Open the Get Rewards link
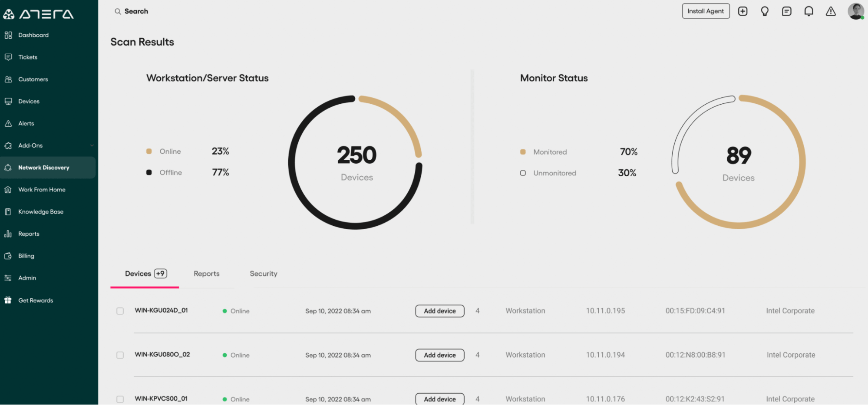 click(36, 300)
